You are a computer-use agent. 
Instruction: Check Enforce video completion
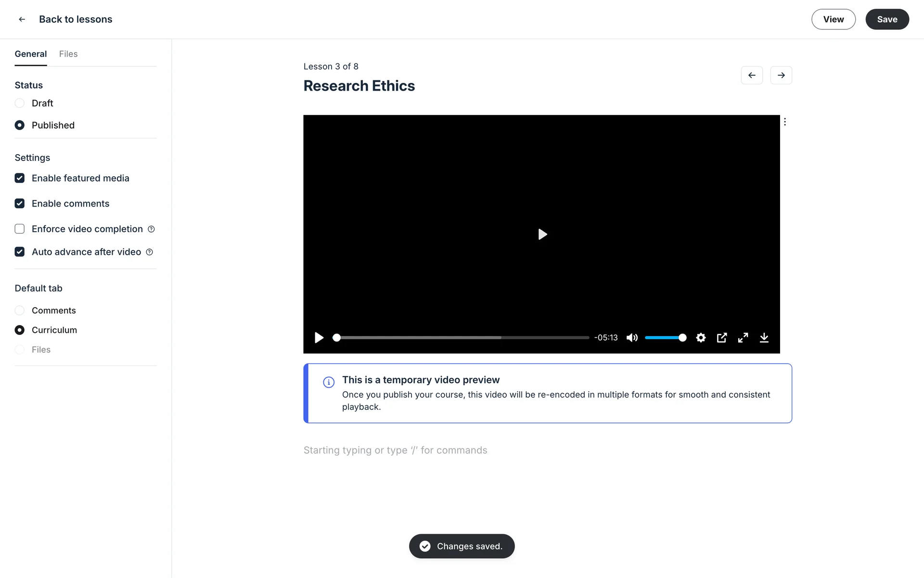[20, 229]
